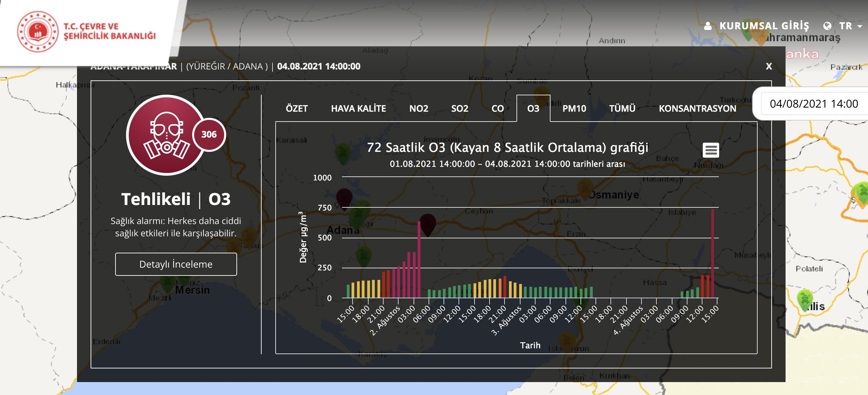Click the user icon beside Kurumsal Giriş
The height and width of the screenshot is (395, 868).
[x=708, y=26]
